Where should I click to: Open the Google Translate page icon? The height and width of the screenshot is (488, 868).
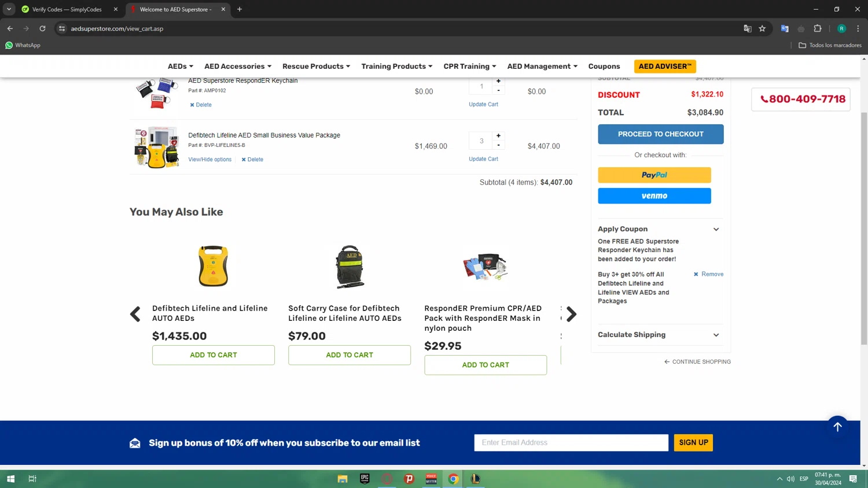pos(748,28)
